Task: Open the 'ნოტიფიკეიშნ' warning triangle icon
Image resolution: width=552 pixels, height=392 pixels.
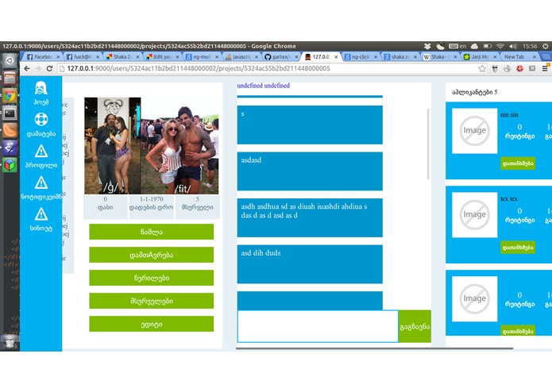Action: click(41, 183)
